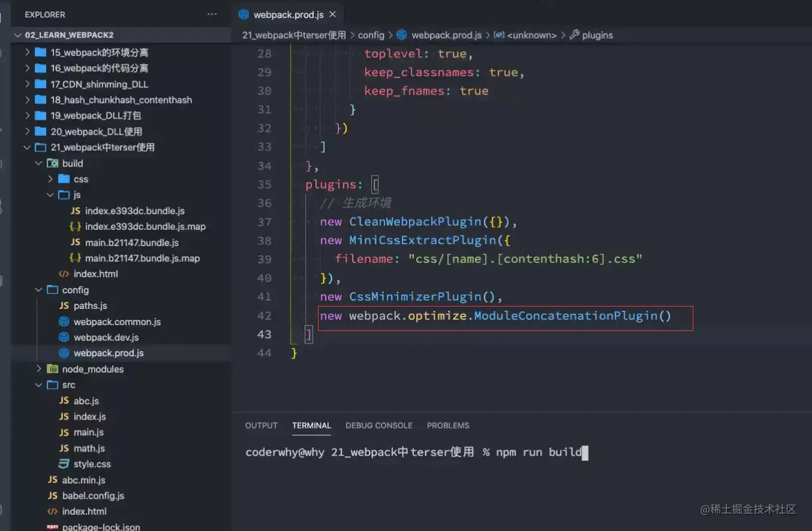Expand the 19_webpack_DLL打包 folder
This screenshot has width=812, height=531.
pyautogui.click(x=27, y=116)
